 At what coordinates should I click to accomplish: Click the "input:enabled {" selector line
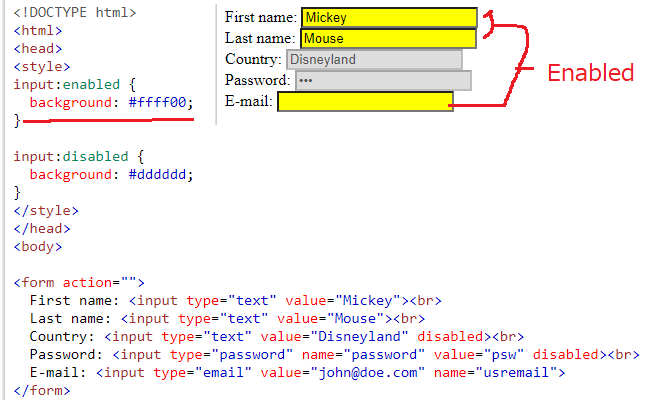(75, 85)
